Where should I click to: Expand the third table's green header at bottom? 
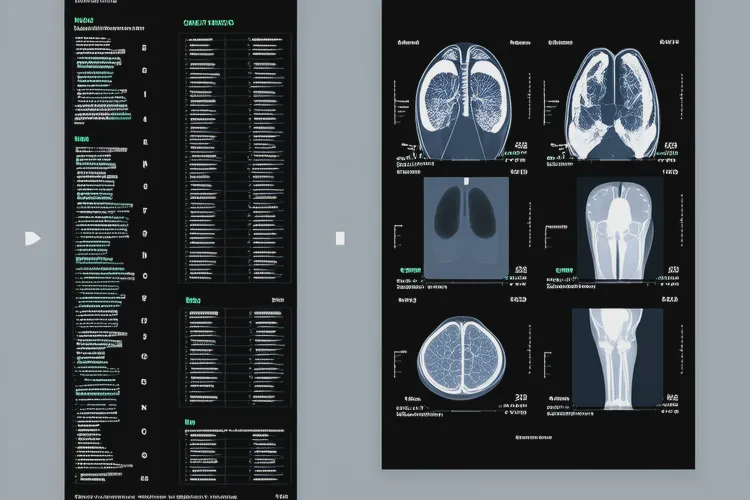[190, 423]
